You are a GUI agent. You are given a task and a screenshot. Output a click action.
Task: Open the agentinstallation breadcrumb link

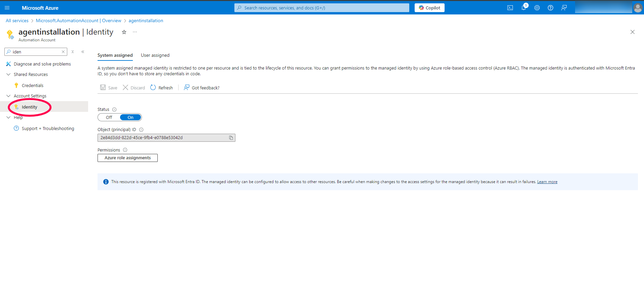[146, 21]
